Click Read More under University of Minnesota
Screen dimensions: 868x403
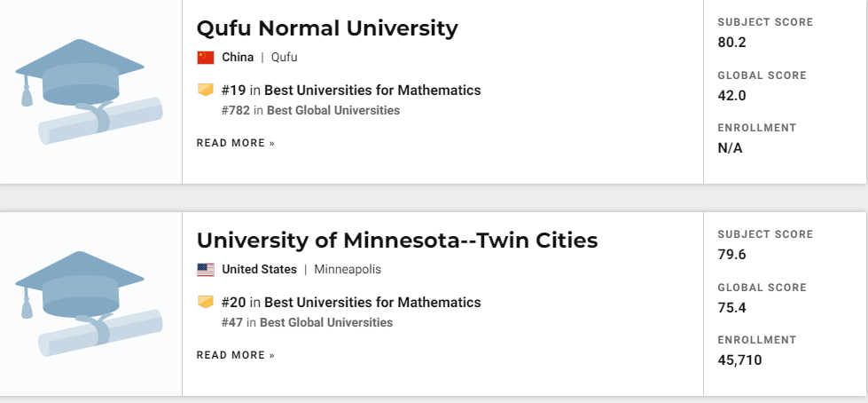click(236, 355)
